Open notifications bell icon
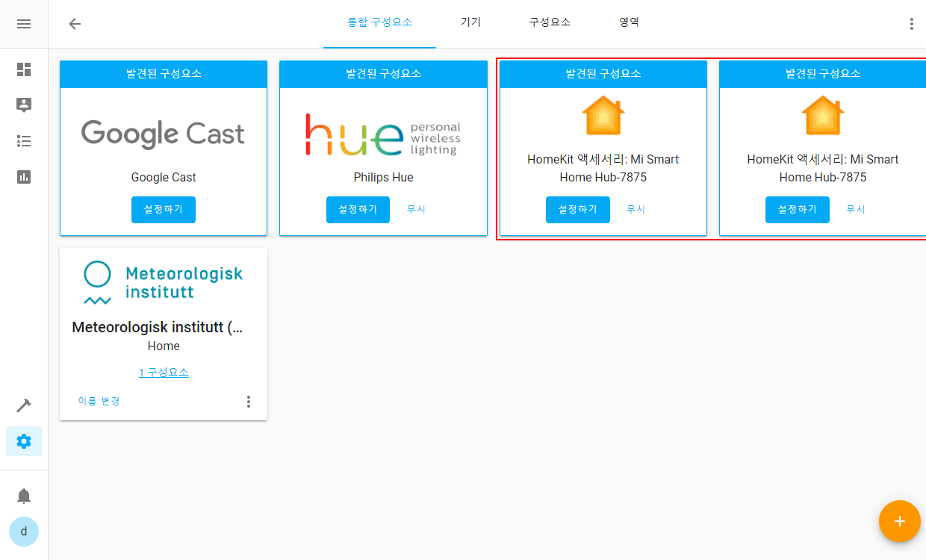The height and width of the screenshot is (560, 926). click(24, 496)
